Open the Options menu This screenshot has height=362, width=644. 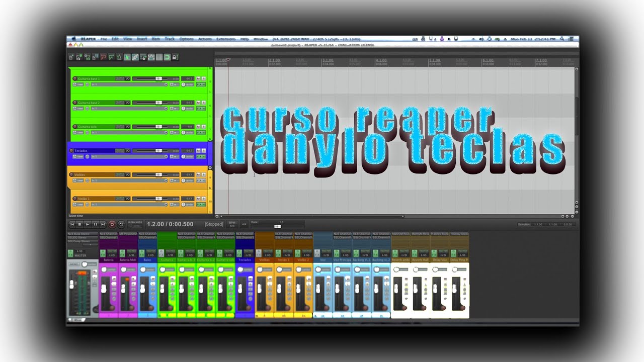coord(186,39)
